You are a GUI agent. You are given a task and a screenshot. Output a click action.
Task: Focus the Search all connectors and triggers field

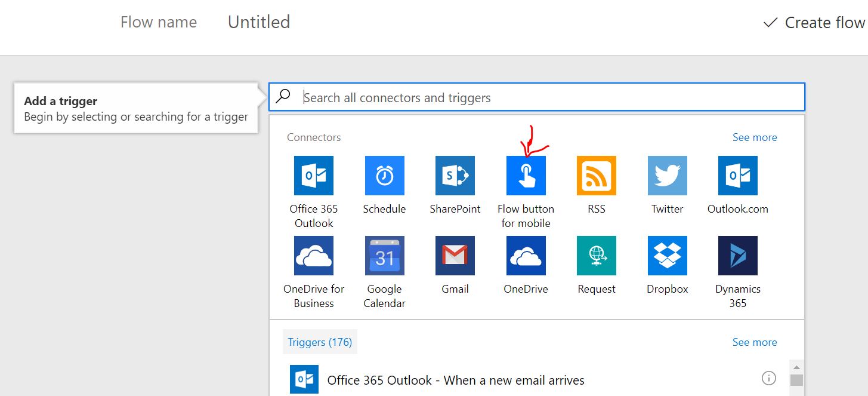(x=537, y=97)
